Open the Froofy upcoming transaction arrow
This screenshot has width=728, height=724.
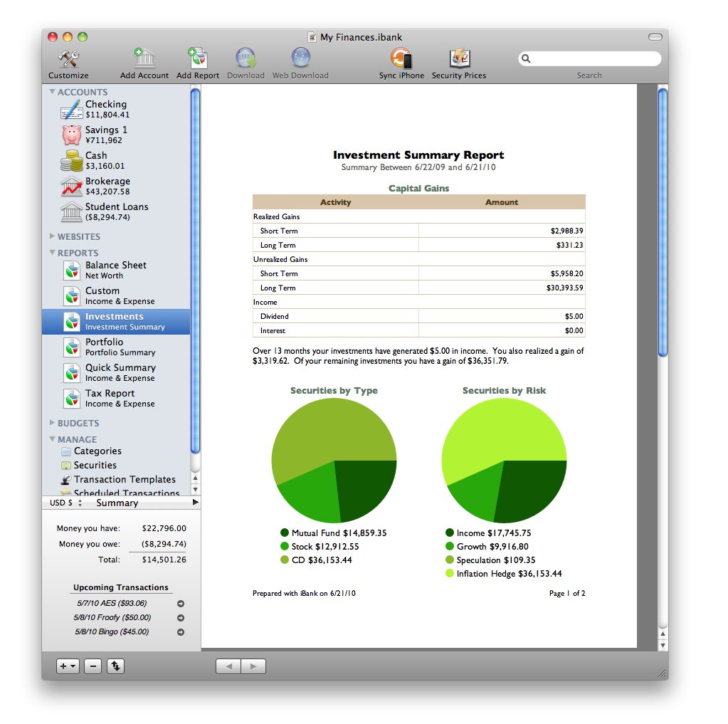pos(181,618)
